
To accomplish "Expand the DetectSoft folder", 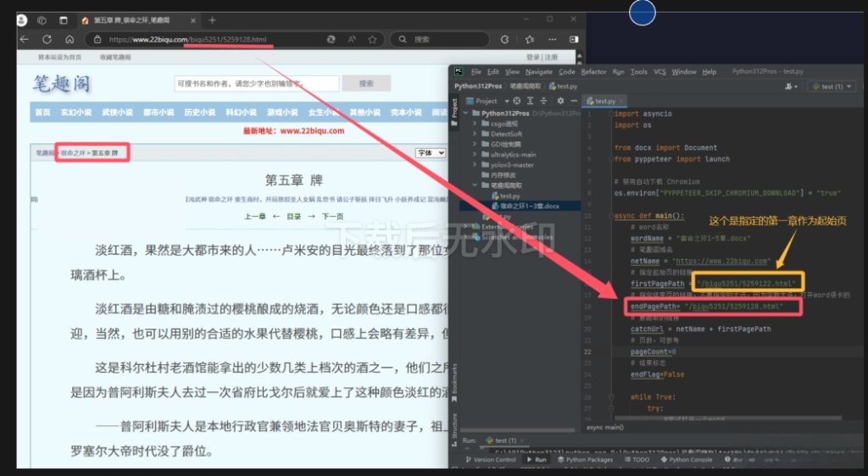I will coord(475,134).
